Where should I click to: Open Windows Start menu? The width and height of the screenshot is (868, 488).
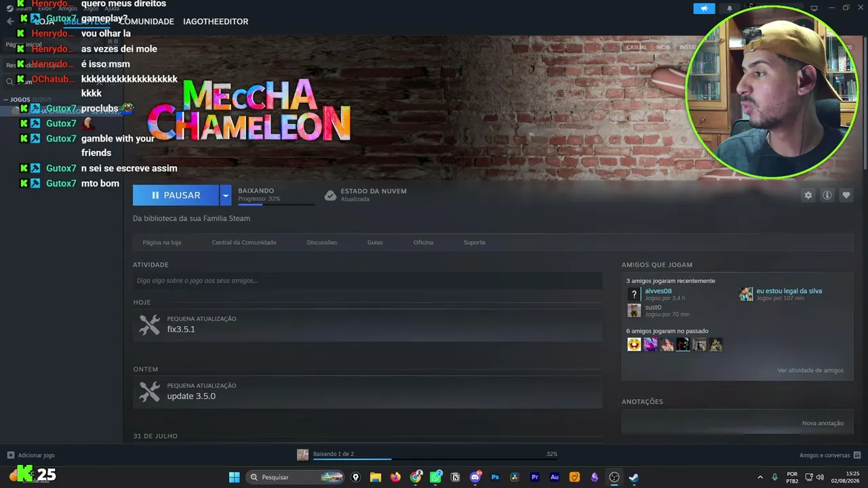click(234, 477)
